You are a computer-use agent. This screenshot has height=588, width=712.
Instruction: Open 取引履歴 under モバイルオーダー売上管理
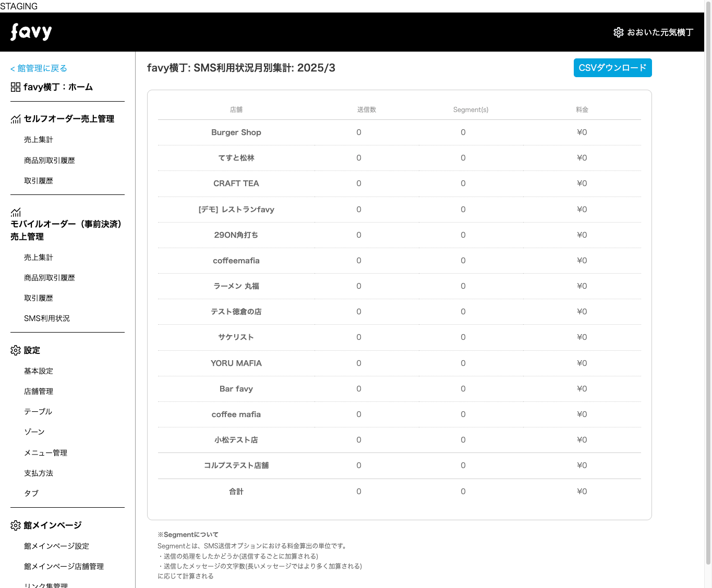point(39,298)
